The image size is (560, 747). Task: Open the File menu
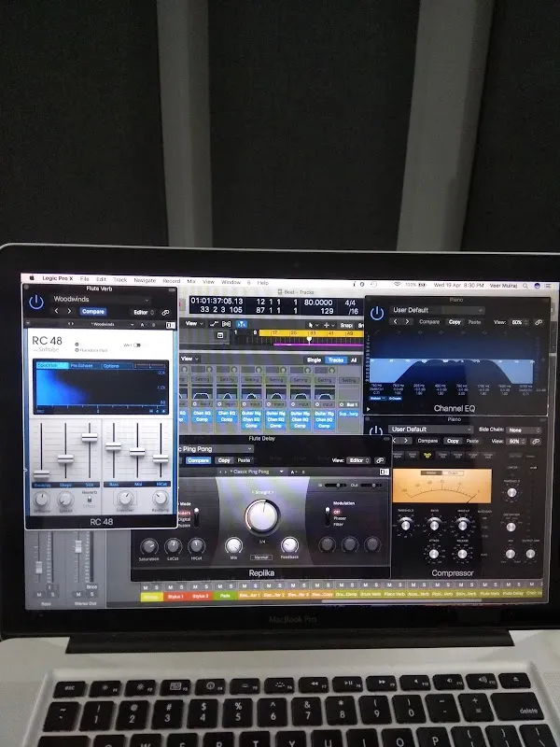click(85, 278)
